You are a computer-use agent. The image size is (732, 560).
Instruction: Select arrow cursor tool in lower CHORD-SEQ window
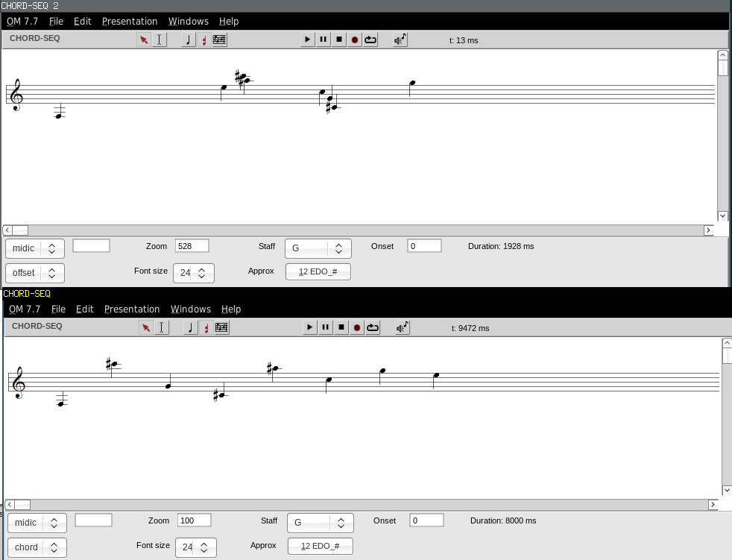click(146, 327)
